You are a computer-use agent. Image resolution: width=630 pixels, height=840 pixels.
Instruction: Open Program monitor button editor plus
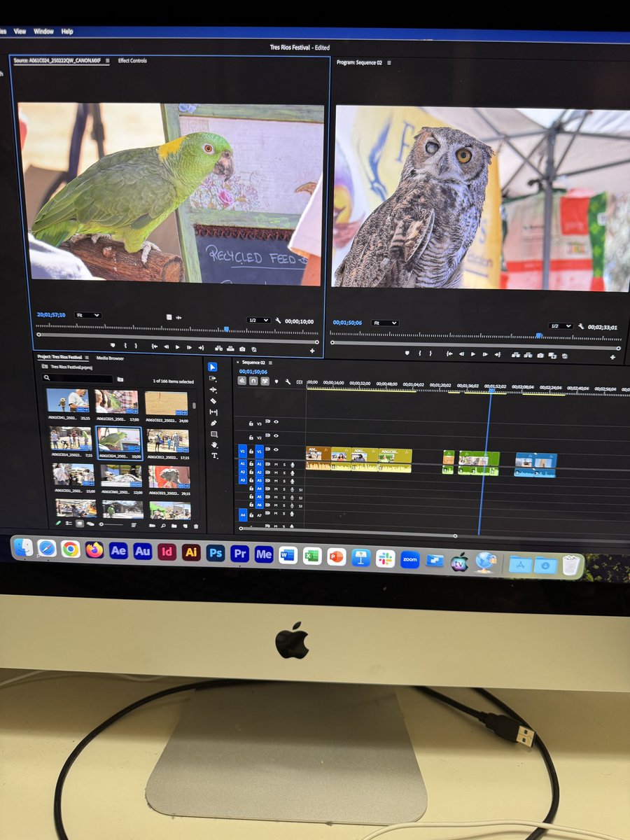(x=612, y=358)
